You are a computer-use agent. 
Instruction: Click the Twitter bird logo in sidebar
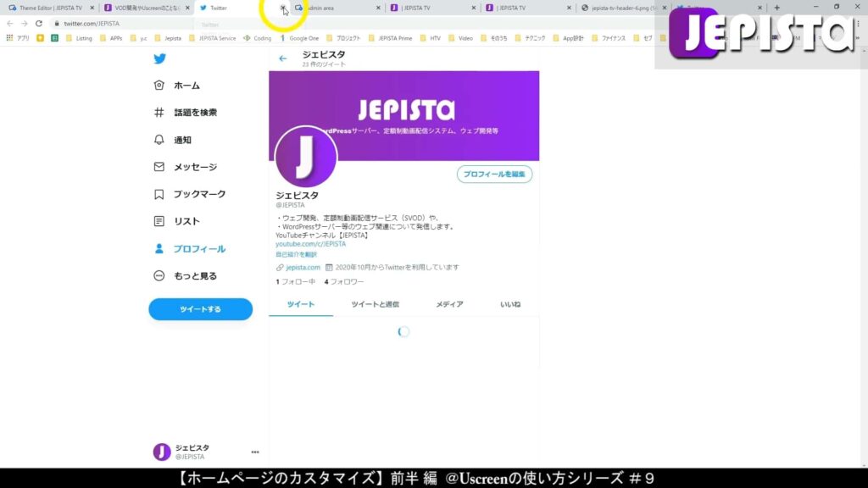click(x=159, y=58)
